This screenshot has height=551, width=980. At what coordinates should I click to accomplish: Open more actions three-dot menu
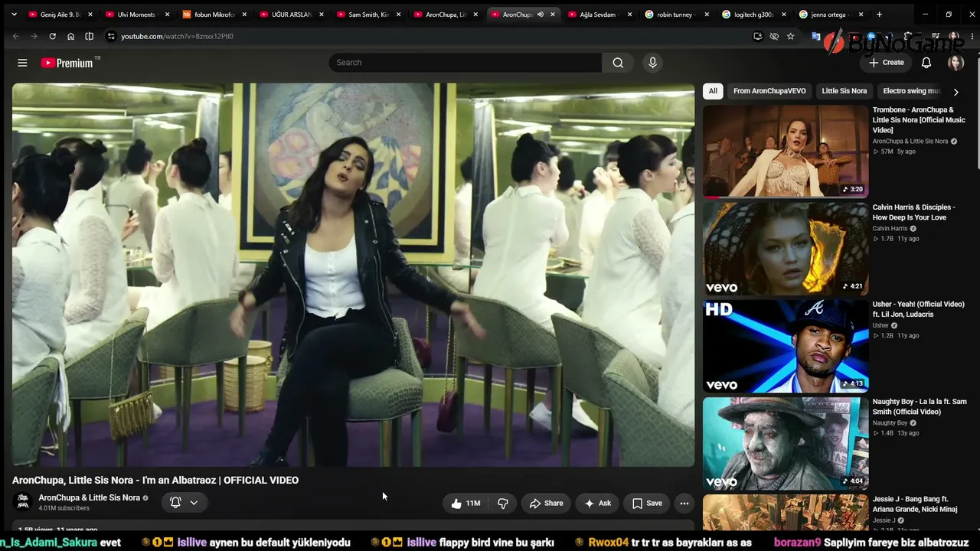click(684, 503)
